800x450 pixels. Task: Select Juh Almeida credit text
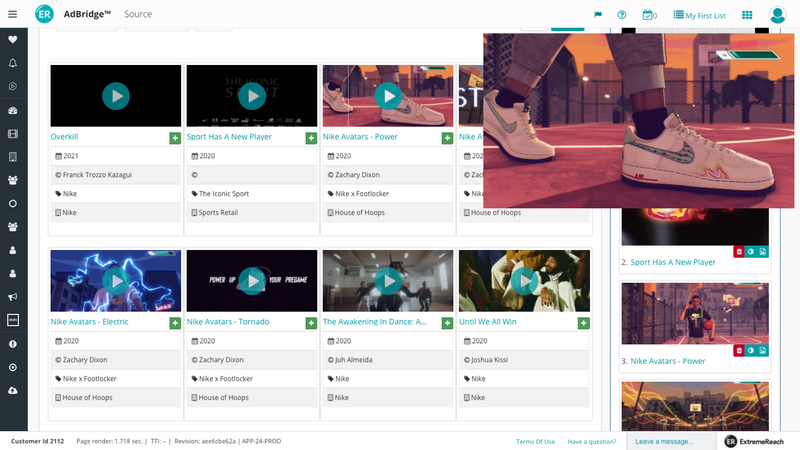[354, 360]
